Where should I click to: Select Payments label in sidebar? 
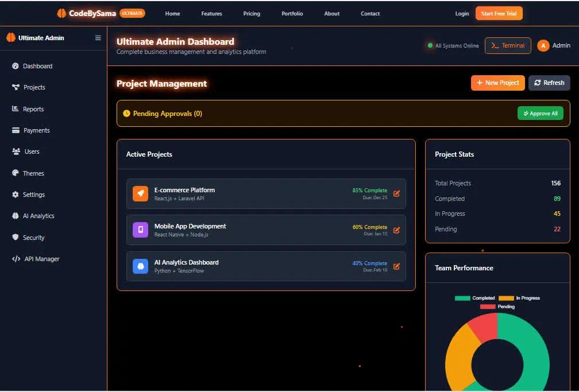pyautogui.click(x=37, y=130)
